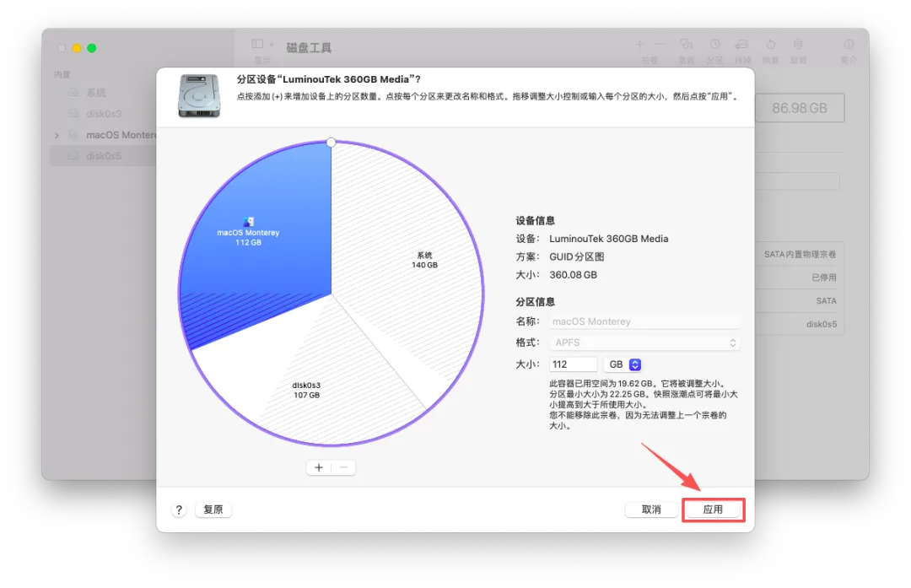Click the SATA内置物理宗卷 row in the background window
This screenshot has width=911, height=588.
[800, 255]
